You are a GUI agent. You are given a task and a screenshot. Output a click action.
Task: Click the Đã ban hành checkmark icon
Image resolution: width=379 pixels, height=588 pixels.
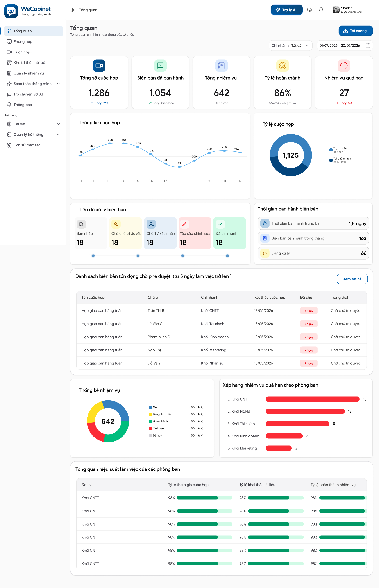click(x=220, y=224)
